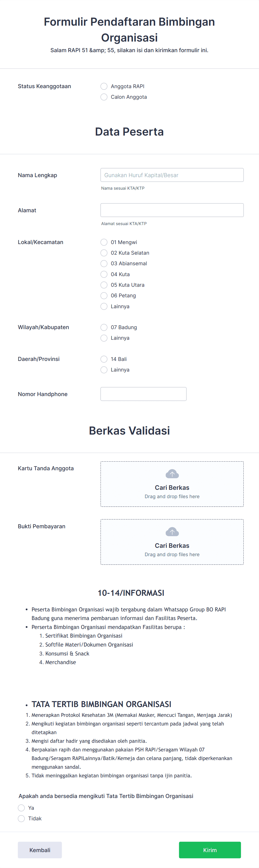The image size is (259, 868).
Task: Choose 01 Mengwi as Lokal/Kecamatan
Action: [x=104, y=242]
